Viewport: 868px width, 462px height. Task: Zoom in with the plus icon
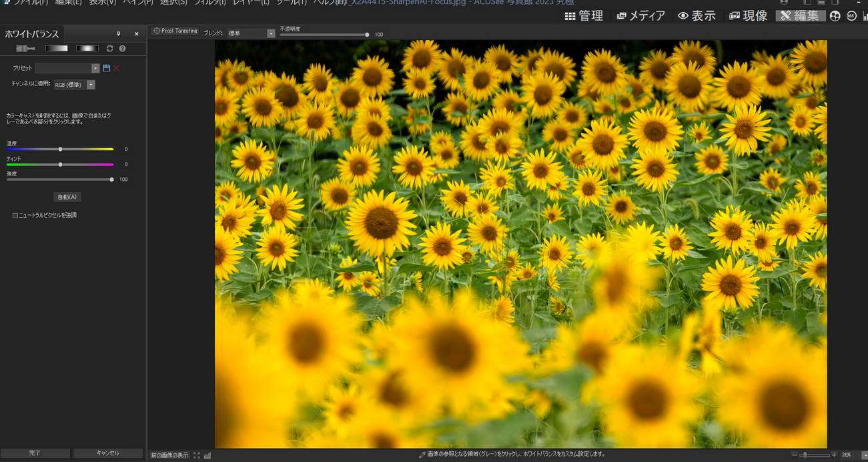click(834, 455)
